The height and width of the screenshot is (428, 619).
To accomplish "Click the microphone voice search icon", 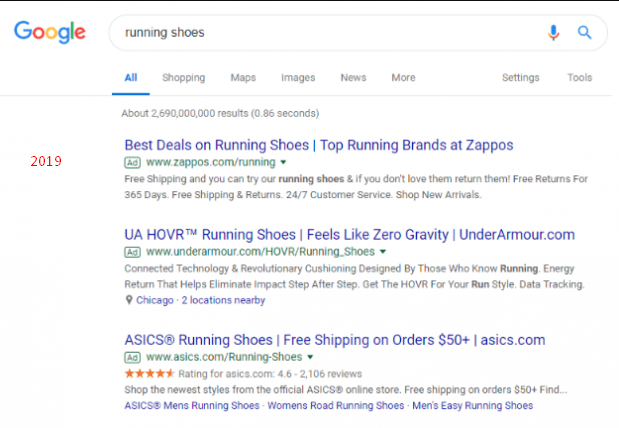I will pyautogui.click(x=553, y=32).
